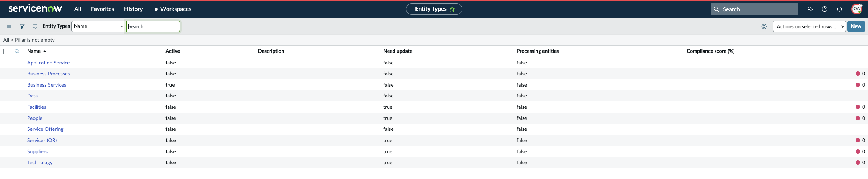Focus the global Search box
Viewport: 868px width, 179px height.
point(754,9)
